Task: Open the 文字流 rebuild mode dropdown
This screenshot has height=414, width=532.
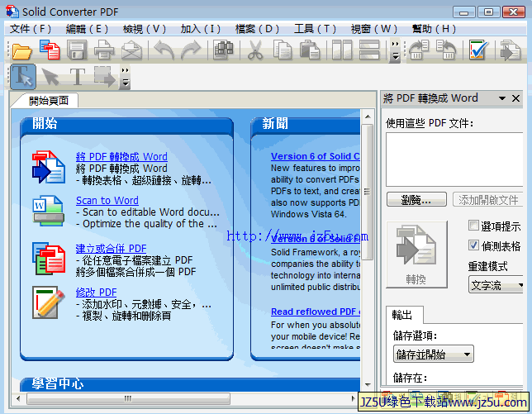Action: (496, 285)
